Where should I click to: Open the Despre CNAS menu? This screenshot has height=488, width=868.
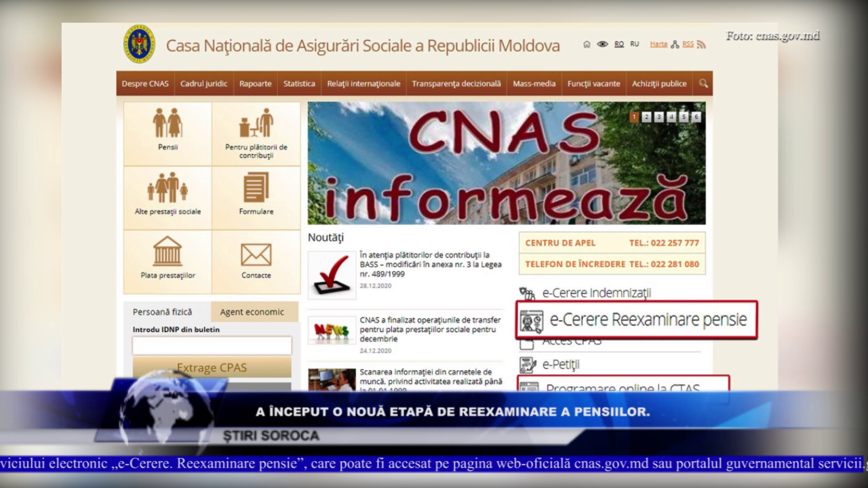tap(145, 83)
